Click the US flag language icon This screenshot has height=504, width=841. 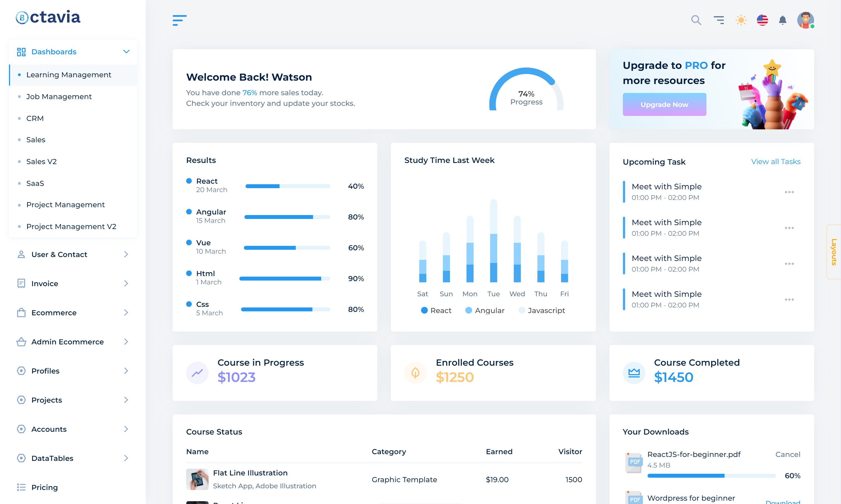762,20
